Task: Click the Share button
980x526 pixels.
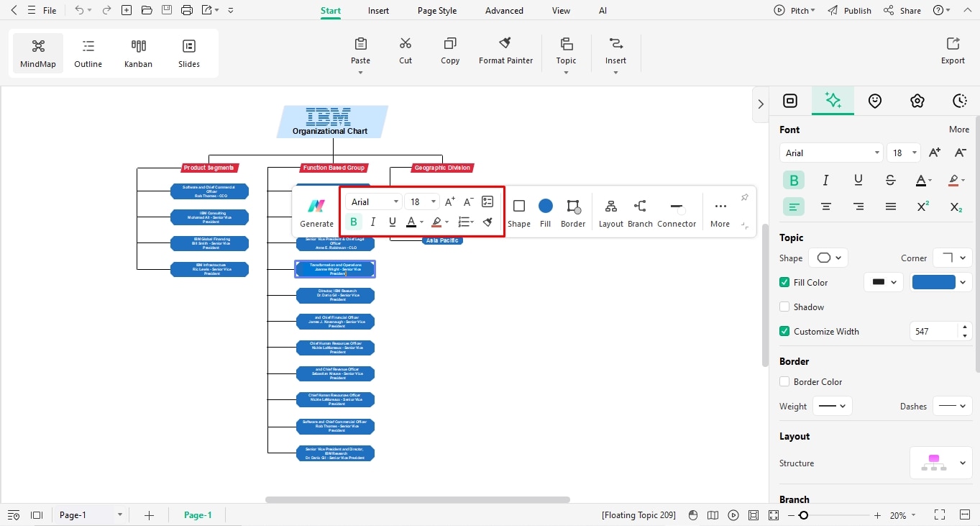Action: click(902, 11)
